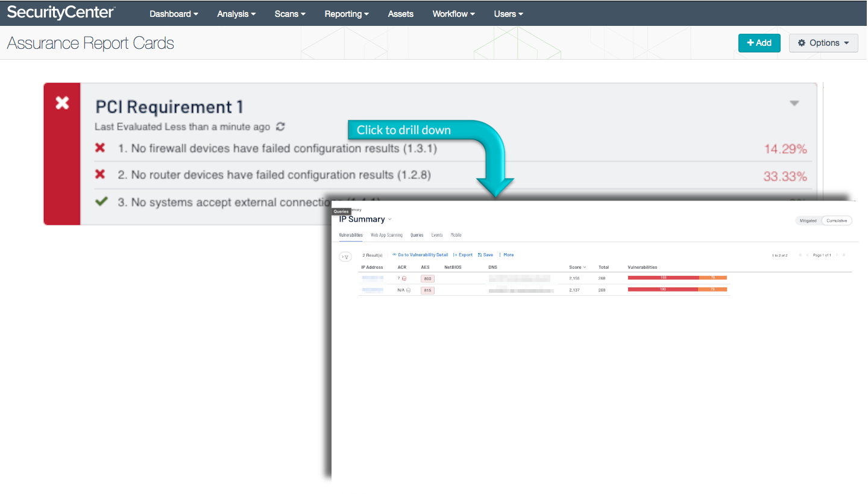Image resolution: width=868 pixels, height=494 pixels.
Task: Open the Options dropdown
Action: tap(823, 43)
